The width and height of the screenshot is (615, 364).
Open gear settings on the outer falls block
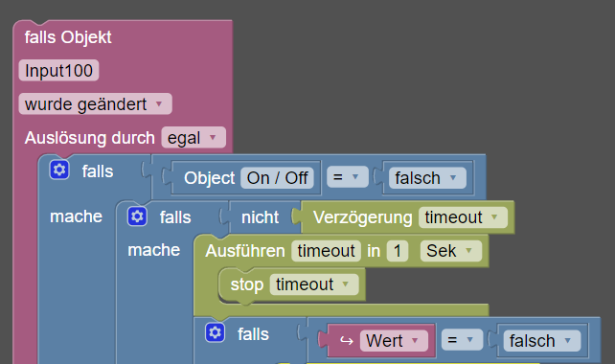(59, 170)
